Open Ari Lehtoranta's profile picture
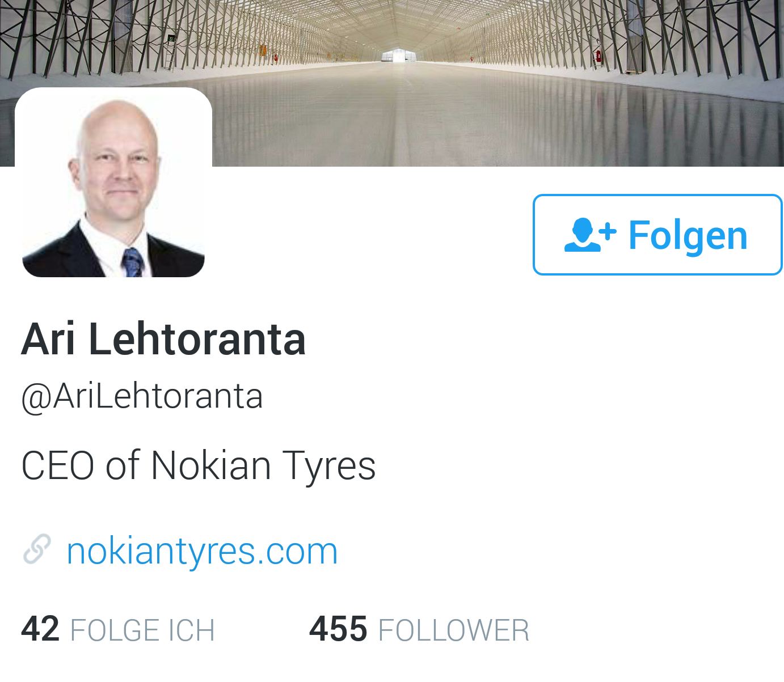 tap(113, 183)
